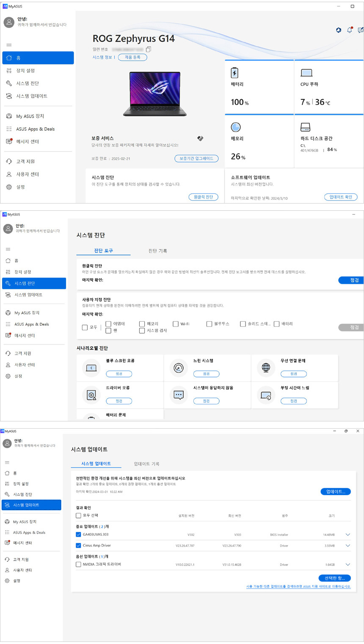Switch to 업데이트 기록 tab
The width and height of the screenshot is (364, 644).
tap(146, 464)
